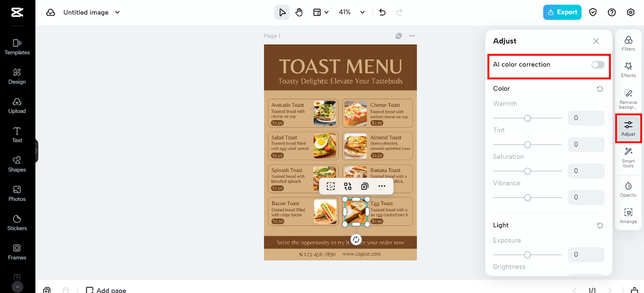Image resolution: width=644 pixels, height=293 pixels.
Task: Open the Smart tools panel
Action: (x=628, y=157)
